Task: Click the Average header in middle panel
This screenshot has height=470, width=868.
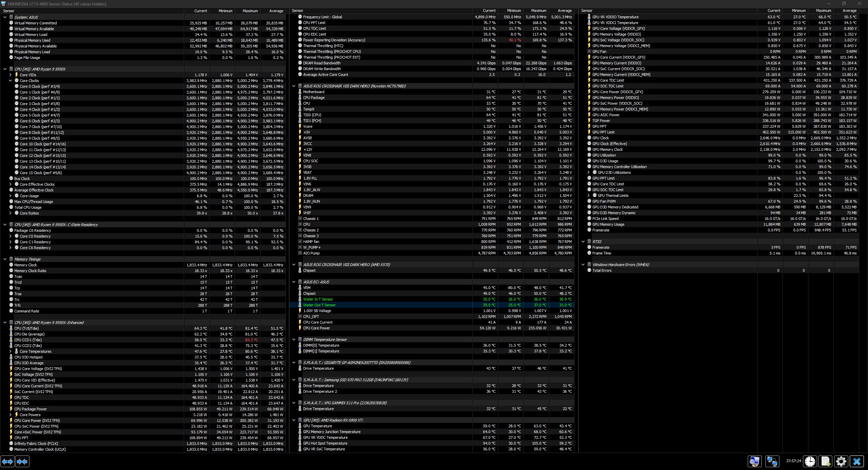Action: [565, 11]
